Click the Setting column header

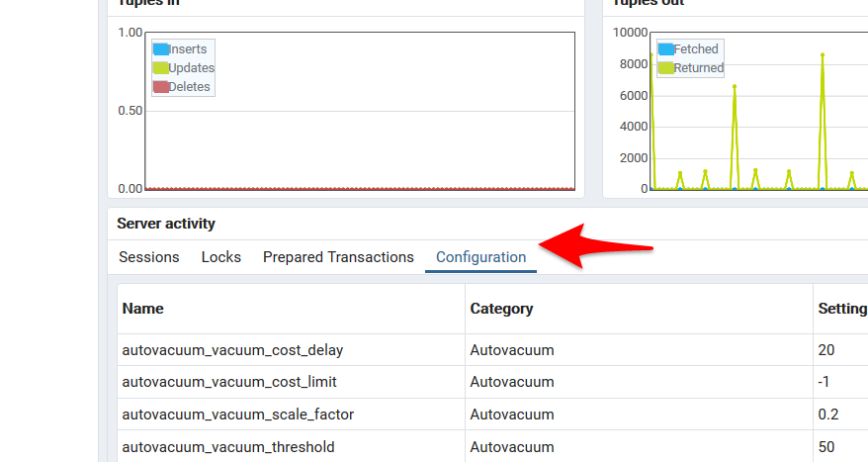(841, 309)
